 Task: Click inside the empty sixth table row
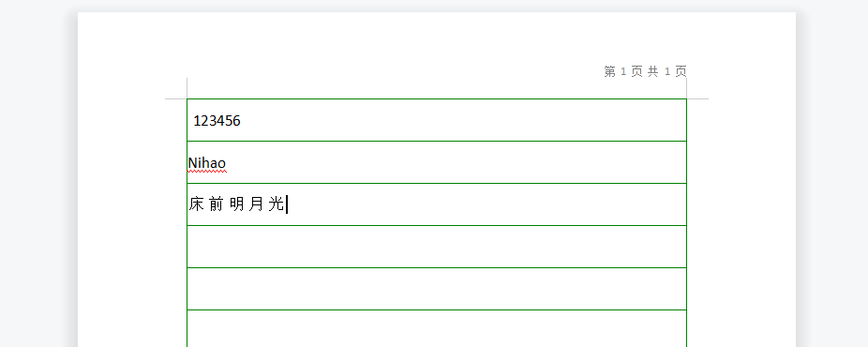(437, 329)
